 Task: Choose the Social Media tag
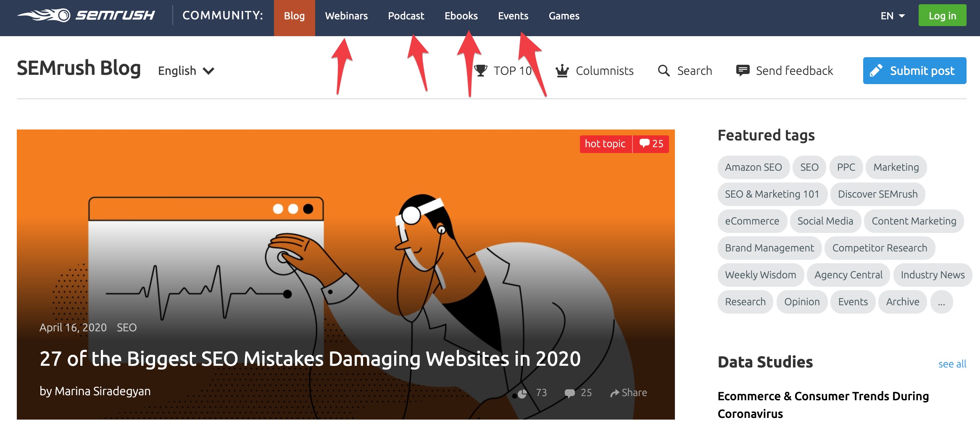(825, 221)
